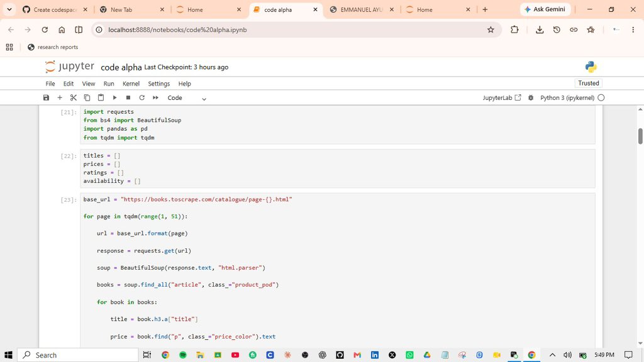Screen dimensions: 644x362
Task: Open the Settings menu
Action: [x=159, y=84]
